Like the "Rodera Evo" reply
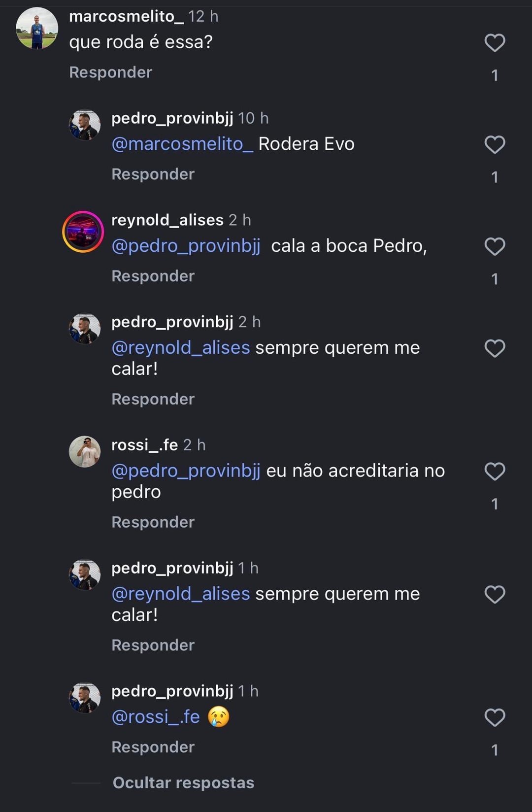 click(495, 145)
